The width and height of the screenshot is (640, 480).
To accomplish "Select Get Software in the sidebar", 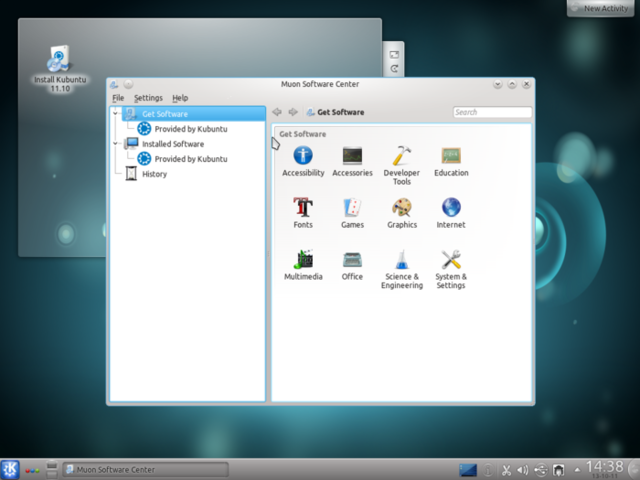I will tap(193, 114).
